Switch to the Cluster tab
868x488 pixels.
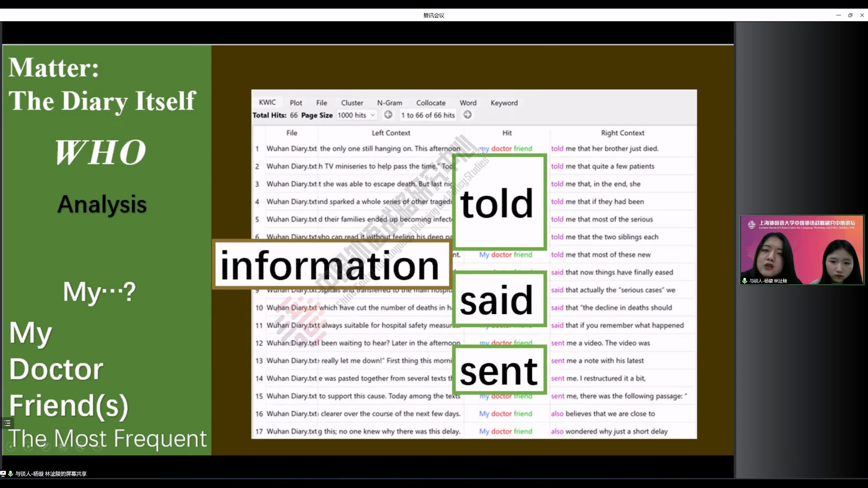click(352, 103)
